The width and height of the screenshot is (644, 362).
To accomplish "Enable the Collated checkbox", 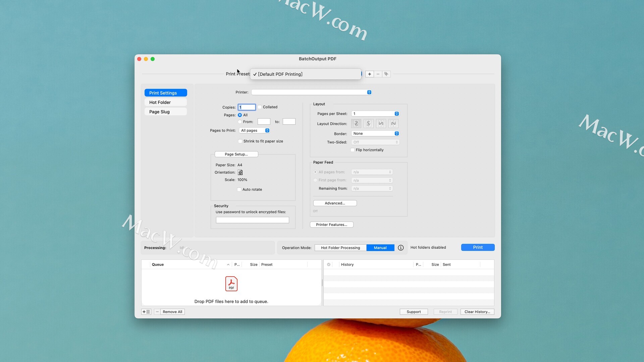I will pos(260,107).
